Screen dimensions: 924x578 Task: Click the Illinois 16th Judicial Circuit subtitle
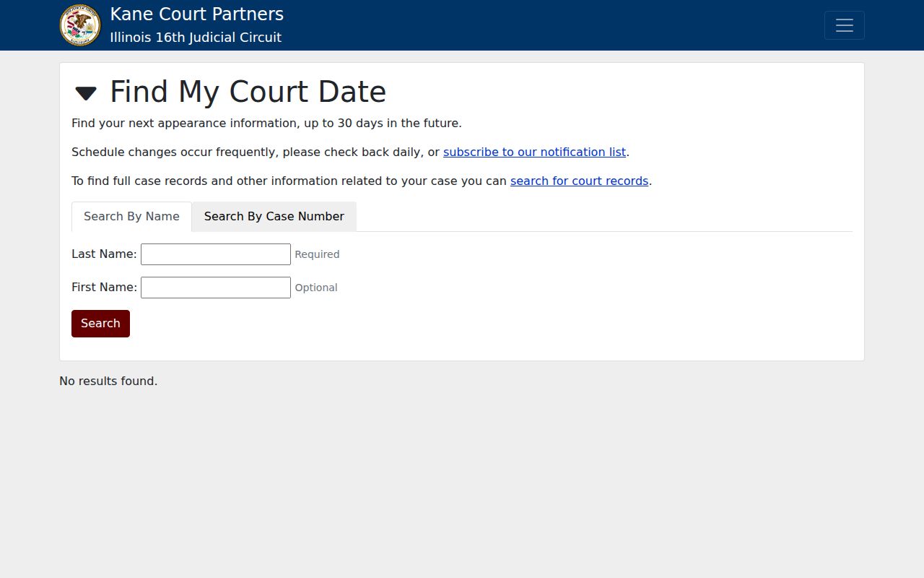pyautogui.click(x=196, y=38)
